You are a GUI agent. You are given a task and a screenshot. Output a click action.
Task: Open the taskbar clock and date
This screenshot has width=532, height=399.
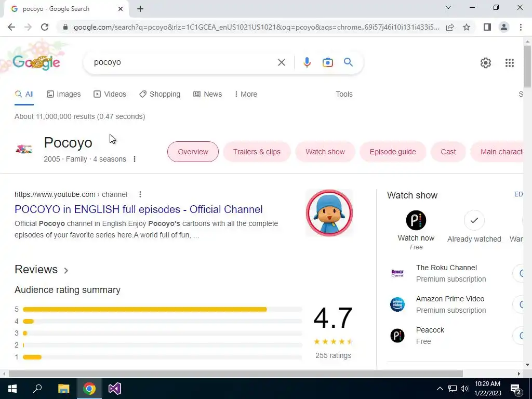coord(487,389)
